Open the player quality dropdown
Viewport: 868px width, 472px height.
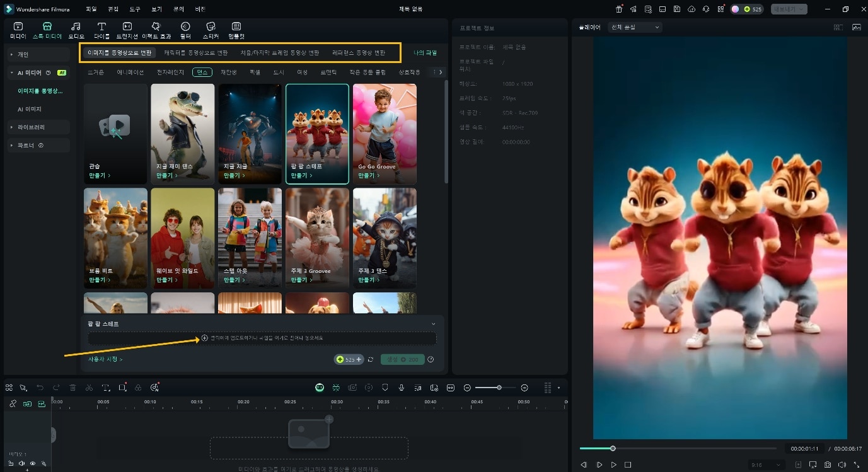click(635, 27)
